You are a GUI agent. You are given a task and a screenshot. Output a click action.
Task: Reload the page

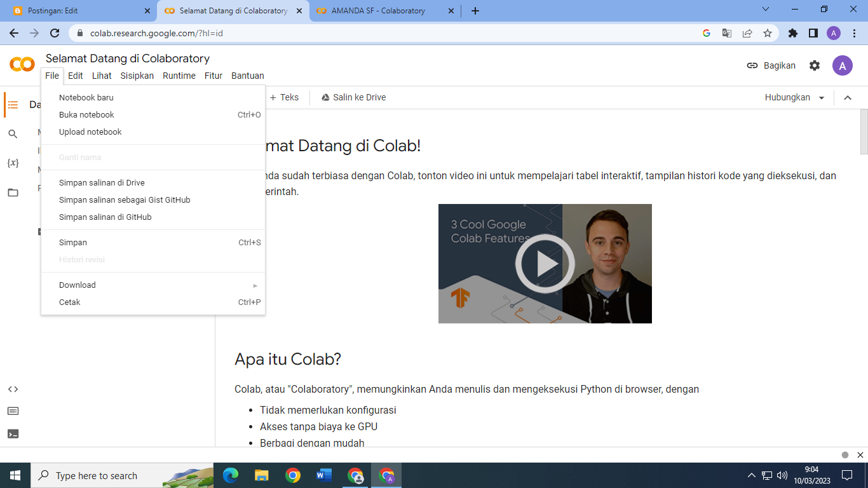[55, 33]
